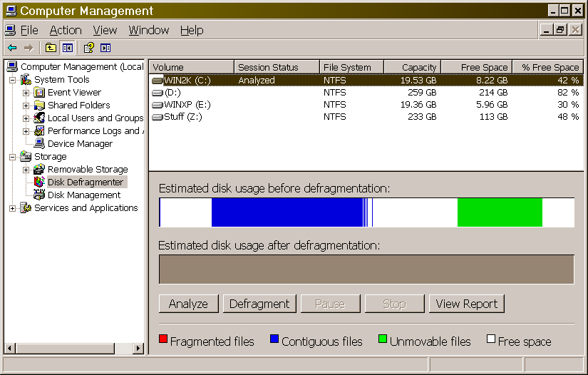This screenshot has height=375, width=588.
Task: Open the View menu
Action: click(x=105, y=30)
